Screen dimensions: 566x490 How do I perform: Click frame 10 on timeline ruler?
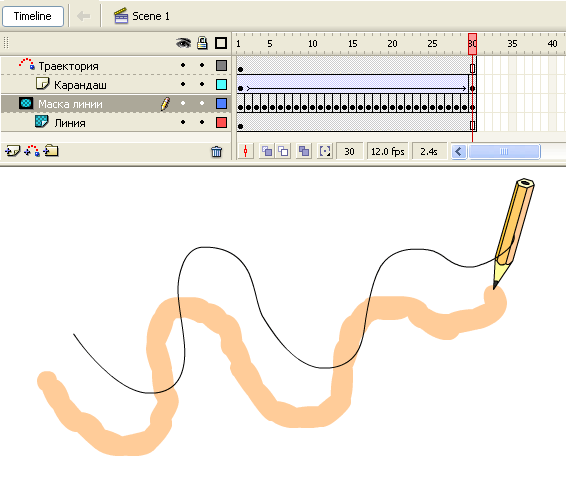point(313,44)
